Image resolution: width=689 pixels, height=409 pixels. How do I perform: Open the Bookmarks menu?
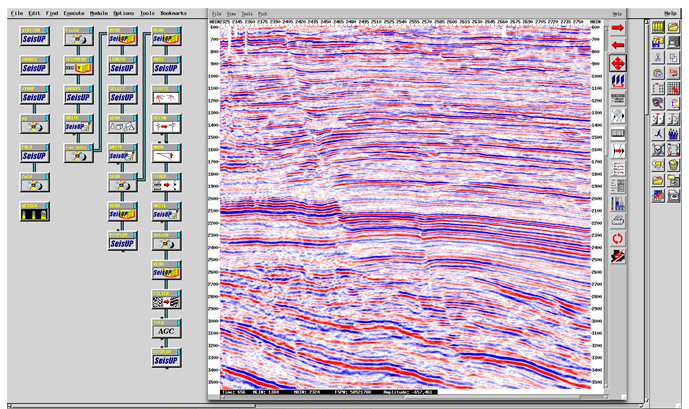pyautogui.click(x=173, y=13)
